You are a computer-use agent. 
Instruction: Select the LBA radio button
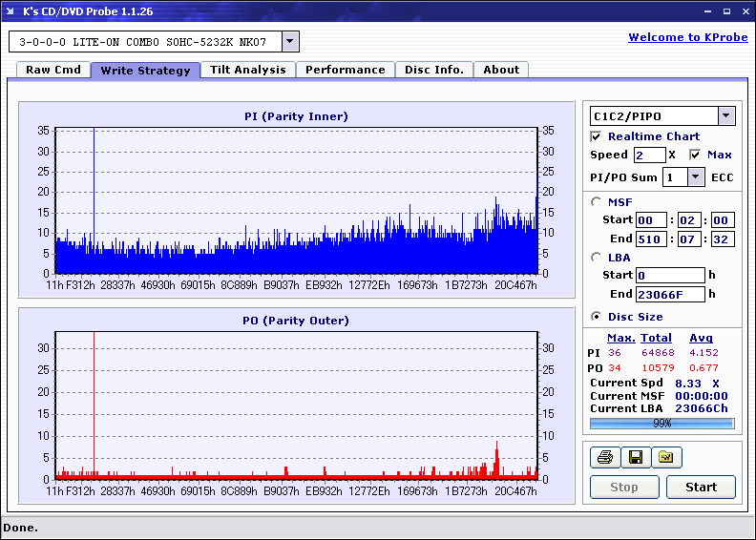coord(597,257)
